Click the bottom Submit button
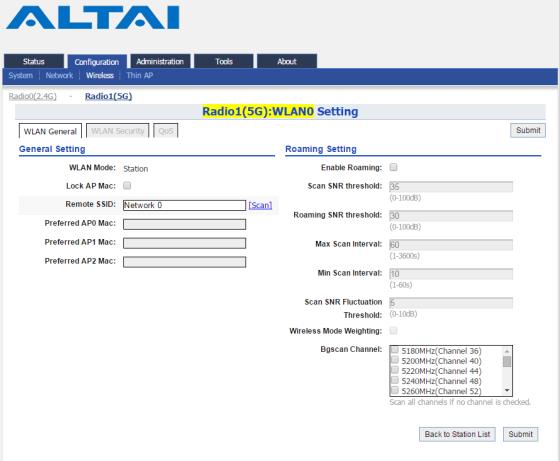This screenshot has height=461, width=559. (520, 434)
